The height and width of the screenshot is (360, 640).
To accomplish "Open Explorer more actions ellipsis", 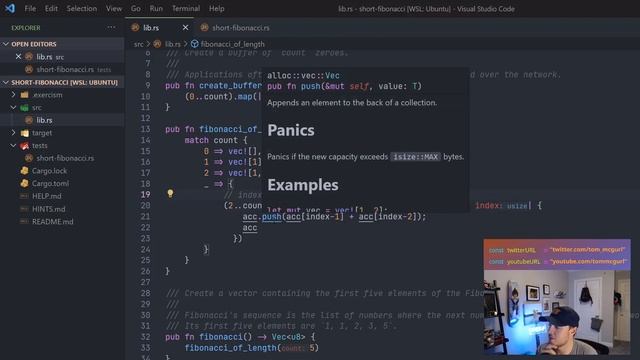I will tap(111, 27).
